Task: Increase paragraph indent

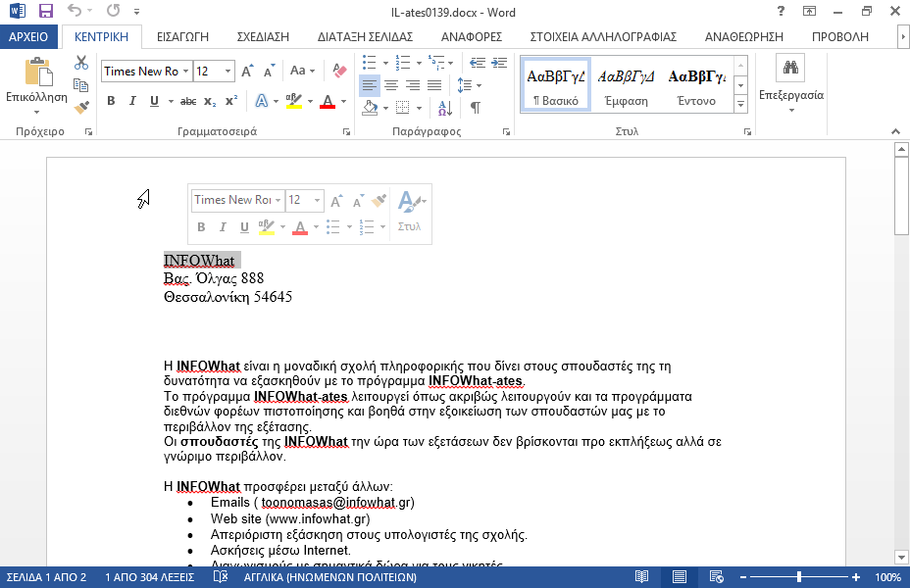Action: pos(499,63)
